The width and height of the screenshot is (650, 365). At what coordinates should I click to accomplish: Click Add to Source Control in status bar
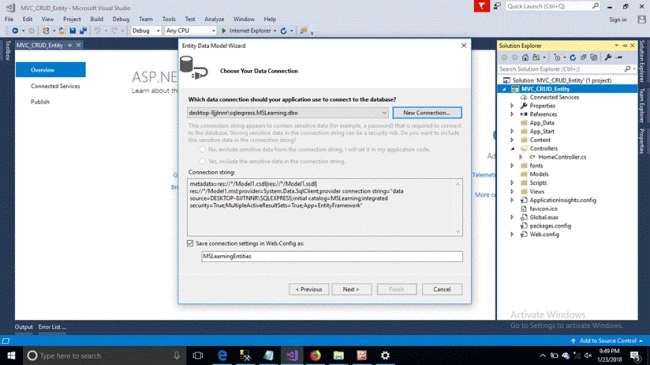(608, 341)
